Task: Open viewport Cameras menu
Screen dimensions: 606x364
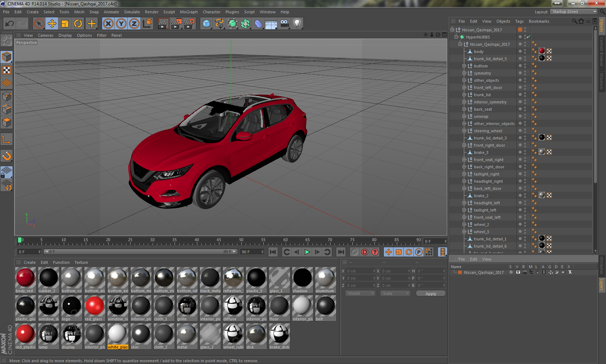Action: pos(45,35)
